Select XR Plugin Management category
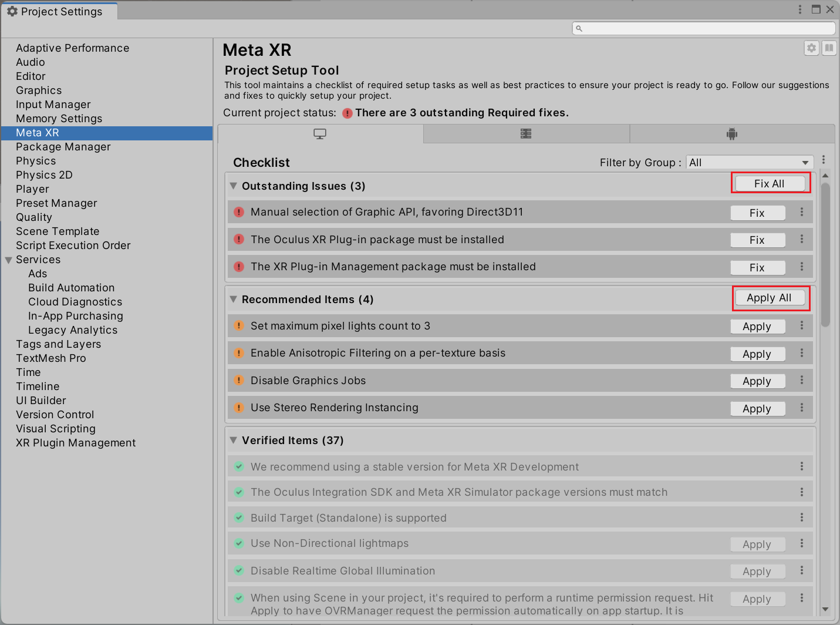This screenshot has height=625, width=840. click(76, 443)
